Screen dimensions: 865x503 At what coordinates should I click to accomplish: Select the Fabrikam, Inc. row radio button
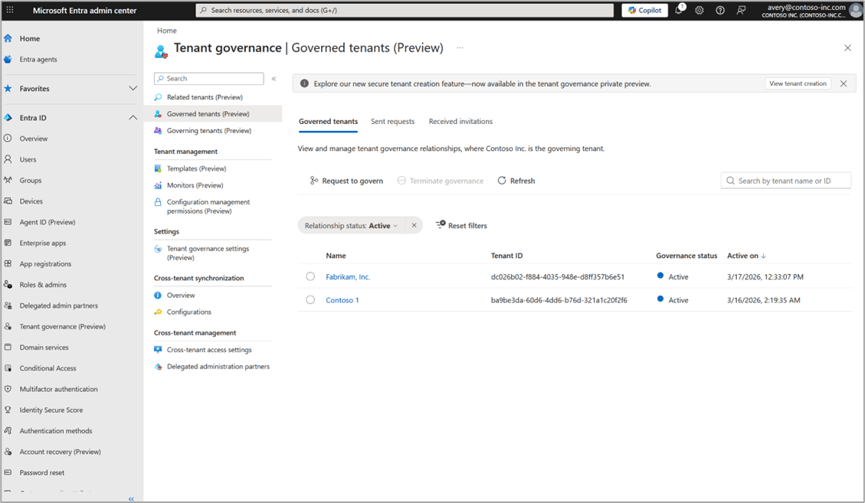310,277
